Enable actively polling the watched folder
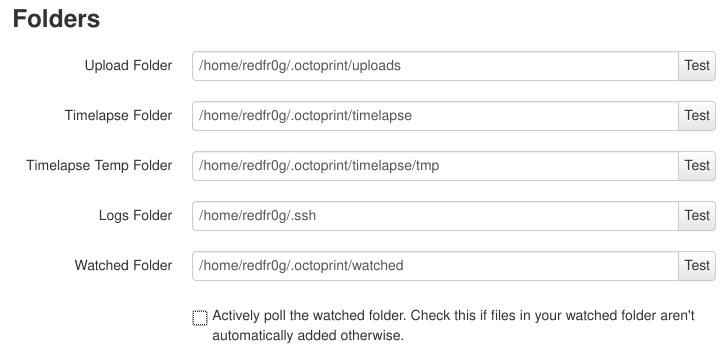The image size is (726, 362). 200,318
